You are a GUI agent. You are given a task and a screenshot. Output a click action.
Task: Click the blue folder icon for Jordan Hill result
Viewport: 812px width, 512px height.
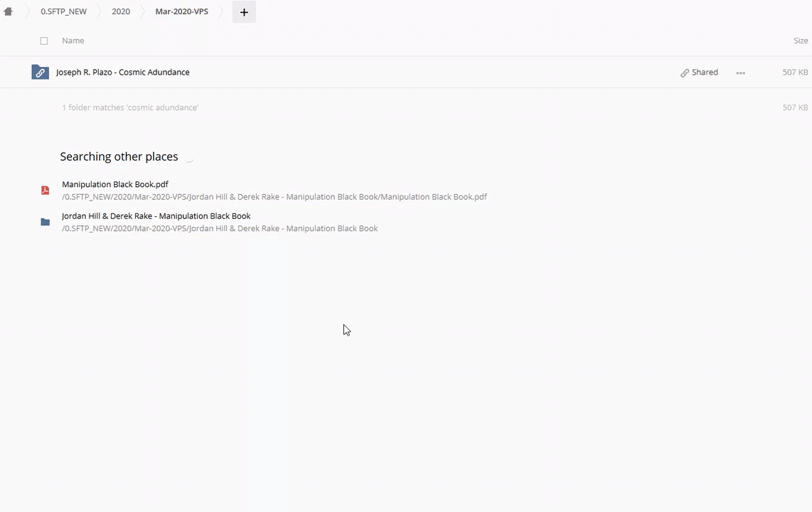(x=45, y=222)
